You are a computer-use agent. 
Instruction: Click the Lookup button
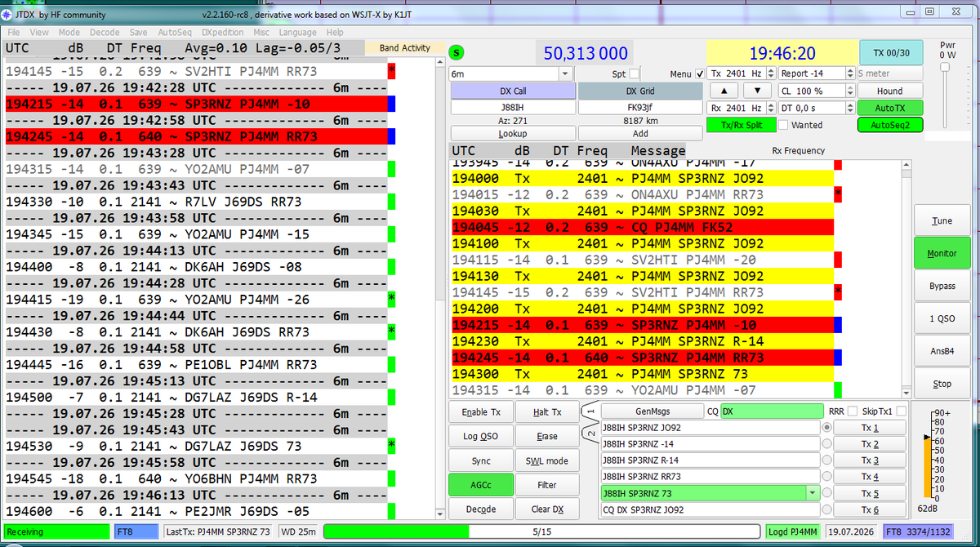pyautogui.click(x=512, y=133)
